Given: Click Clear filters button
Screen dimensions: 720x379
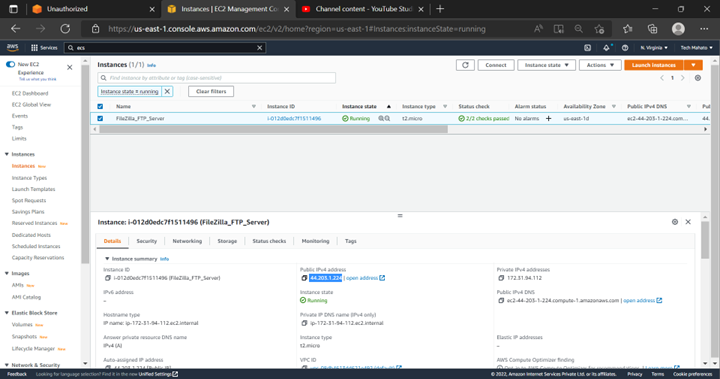Looking at the screenshot, I should click(211, 91).
